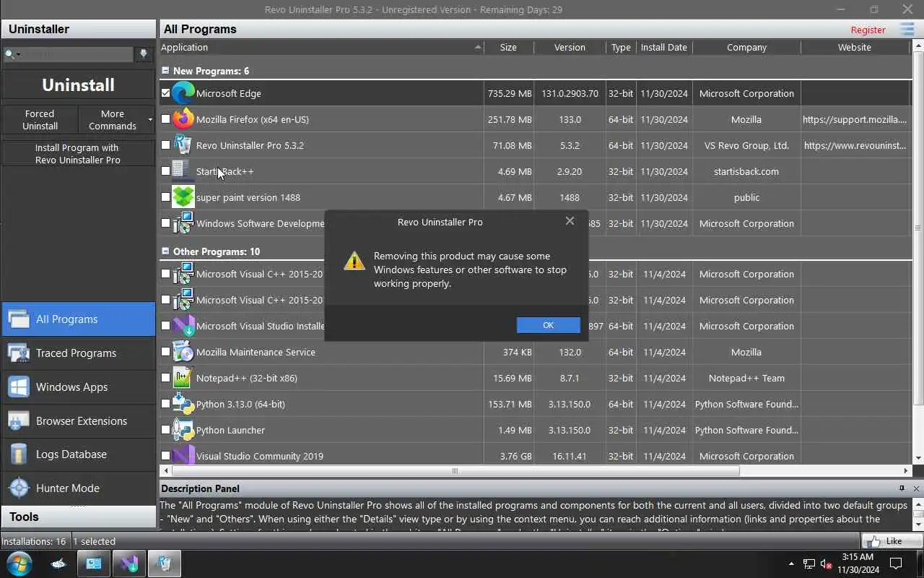Open Traced Programs section
This screenshot has width=924, height=578.
pyautogui.click(x=78, y=353)
